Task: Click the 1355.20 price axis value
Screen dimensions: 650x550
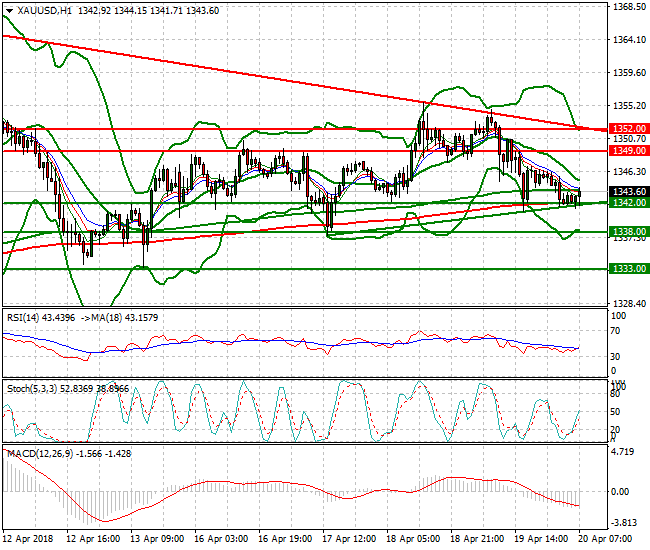Action: click(629, 106)
